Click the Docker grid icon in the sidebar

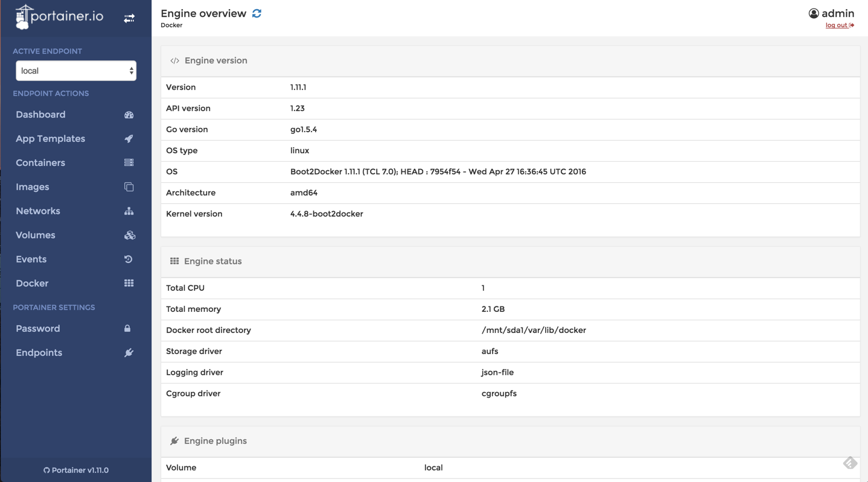pos(129,284)
